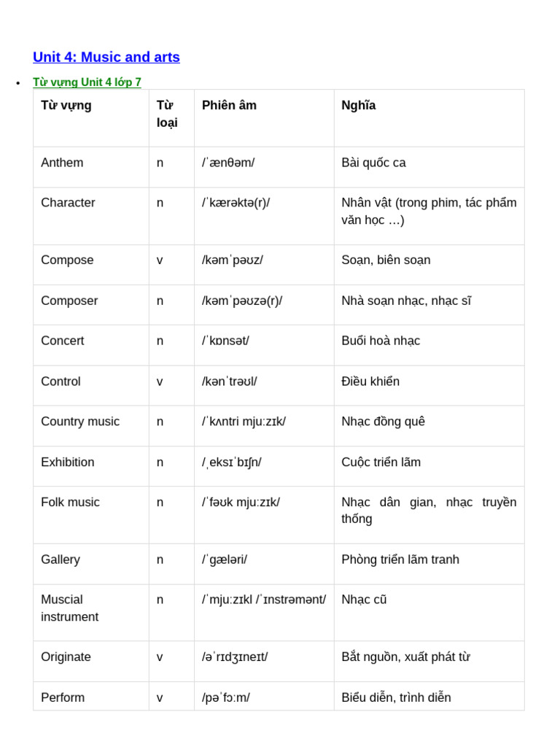Click the meaning Bài quốc ca
This screenshot has height=747, width=560.
pos(373,163)
